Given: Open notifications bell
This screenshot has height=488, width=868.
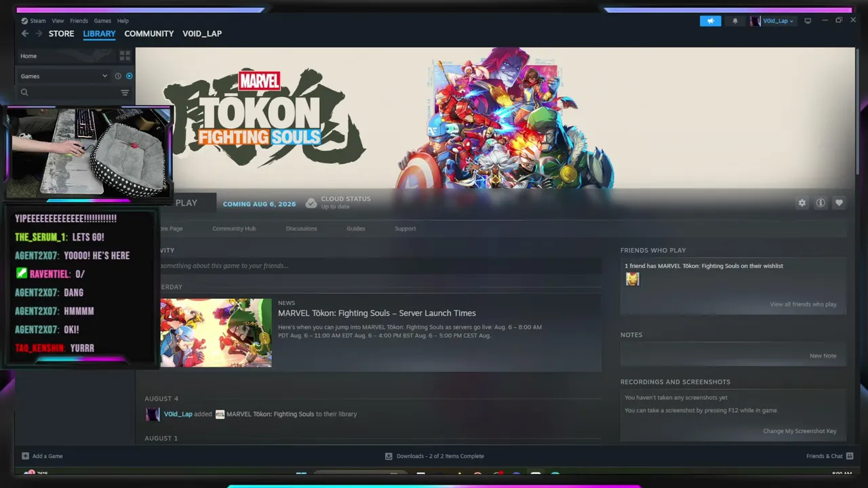Looking at the screenshot, I should (x=735, y=21).
